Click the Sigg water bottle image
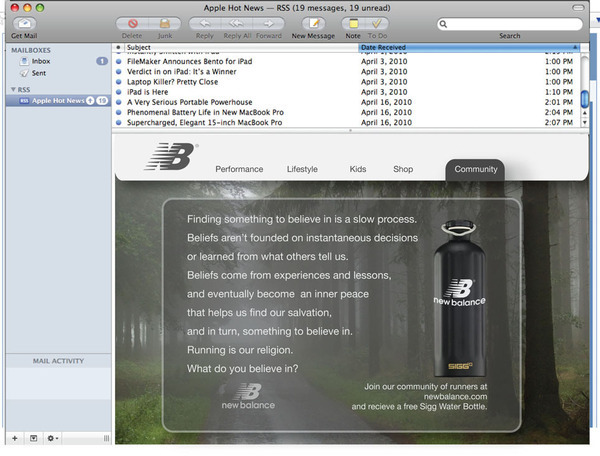Screen dimensions: 600x456 click(x=460, y=298)
